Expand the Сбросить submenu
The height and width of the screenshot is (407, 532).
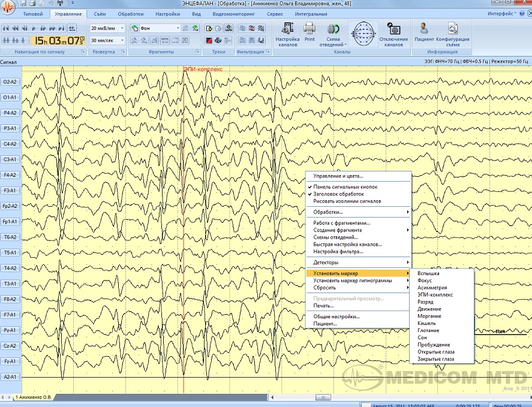coord(359,288)
